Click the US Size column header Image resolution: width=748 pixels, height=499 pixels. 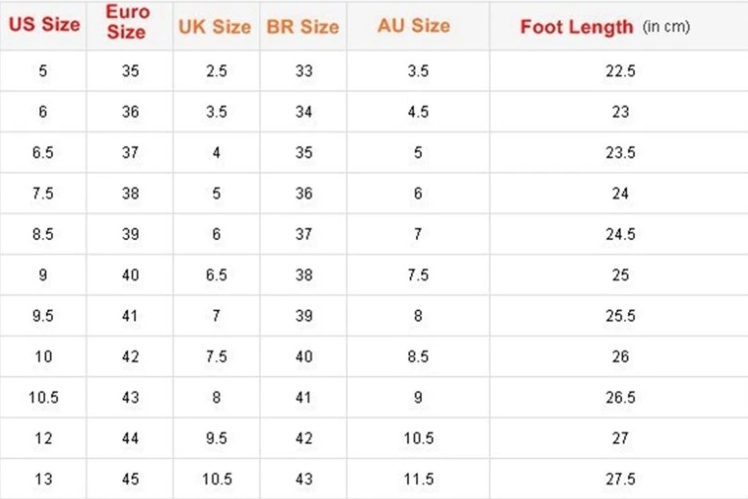(43, 26)
